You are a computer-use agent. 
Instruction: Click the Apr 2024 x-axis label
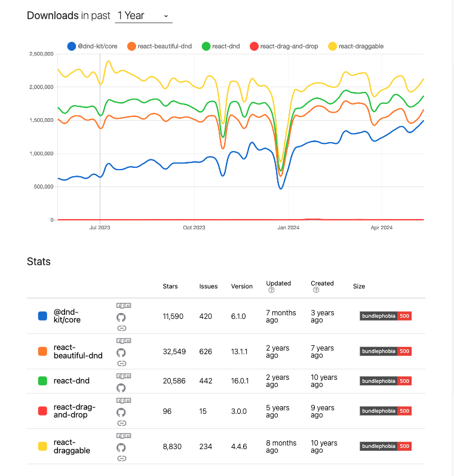[382, 228]
